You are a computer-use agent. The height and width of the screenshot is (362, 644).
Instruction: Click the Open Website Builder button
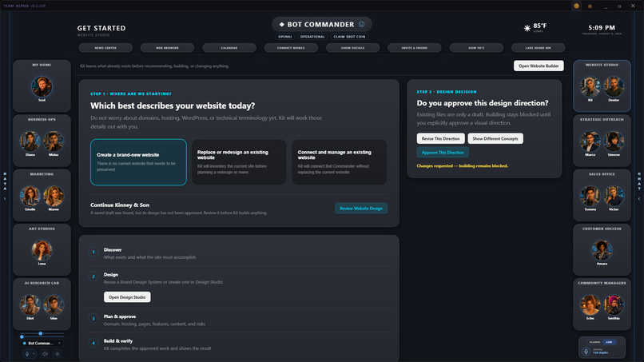pyautogui.click(x=539, y=66)
